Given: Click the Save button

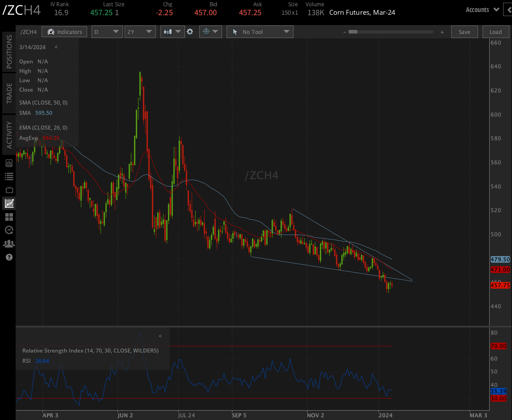Looking at the screenshot, I should 464,32.
